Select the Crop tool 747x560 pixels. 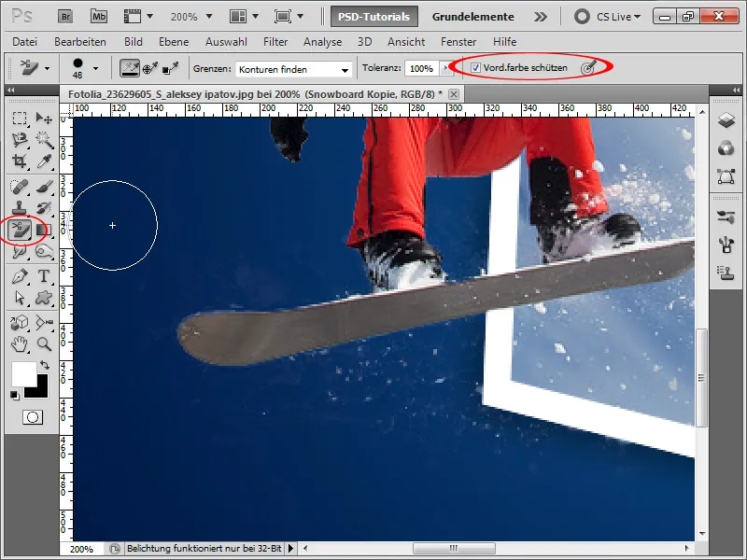click(20, 161)
